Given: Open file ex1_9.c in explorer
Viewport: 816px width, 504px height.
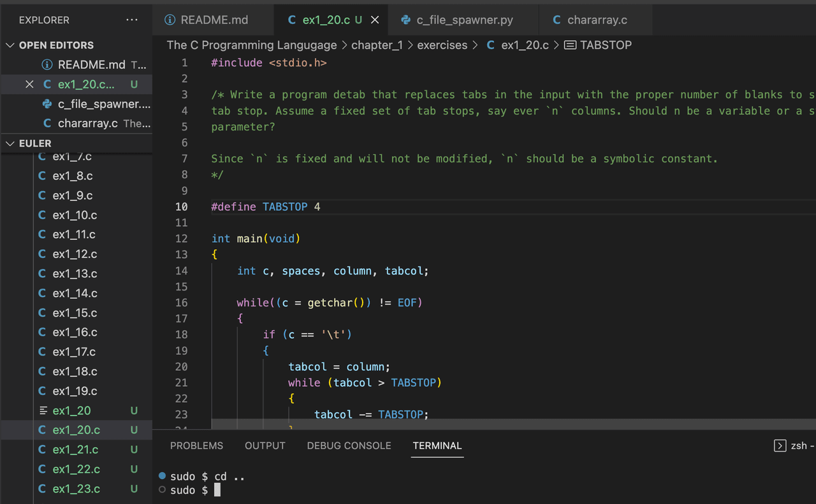Looking at the screenshot, I should coord(73,196).
